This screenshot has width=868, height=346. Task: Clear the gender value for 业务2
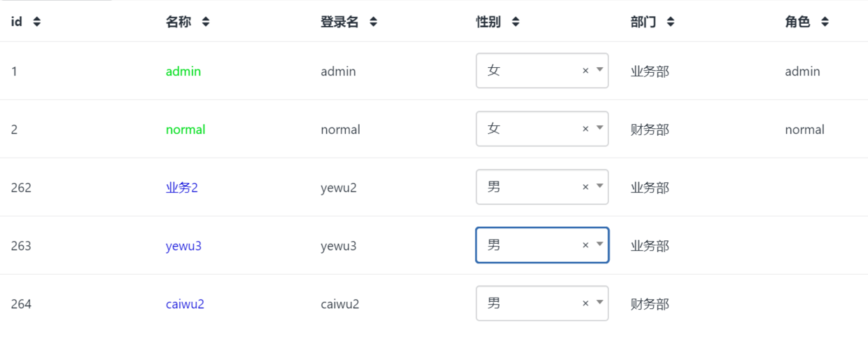(585, 187)
